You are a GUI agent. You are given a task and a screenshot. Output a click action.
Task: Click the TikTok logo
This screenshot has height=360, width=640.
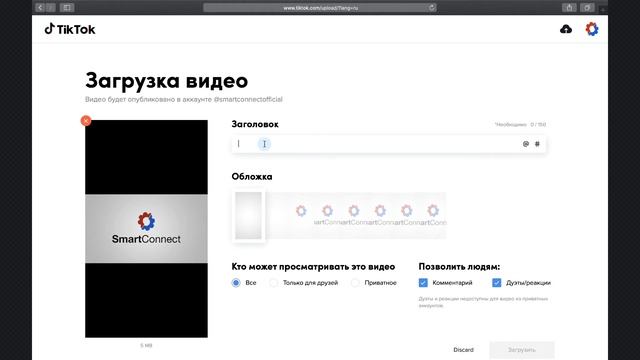pos(70,29)
